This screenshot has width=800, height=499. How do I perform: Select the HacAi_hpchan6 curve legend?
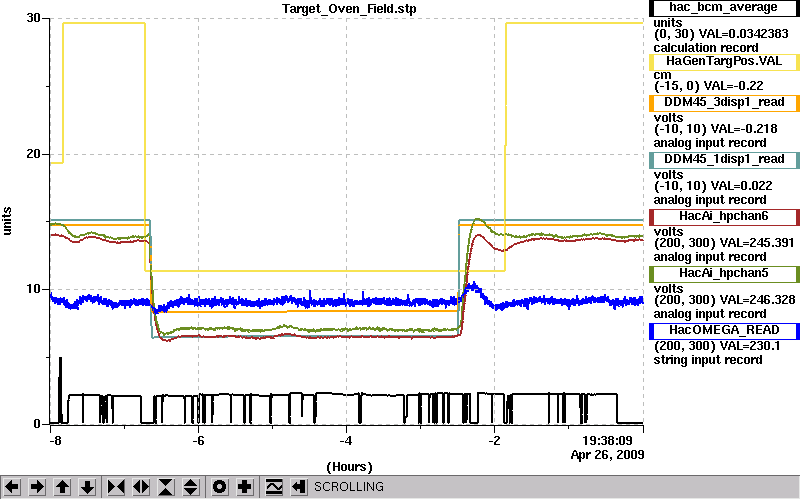pos(724,217)
